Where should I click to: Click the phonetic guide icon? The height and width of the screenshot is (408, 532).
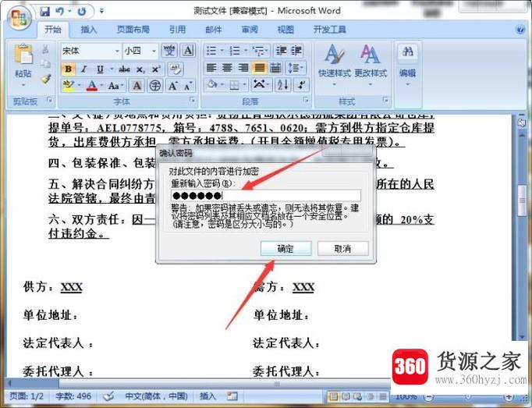click(x=169, y=51)
